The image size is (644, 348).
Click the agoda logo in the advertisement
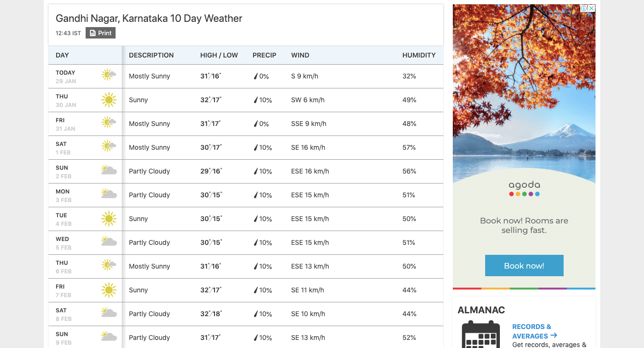524,187
